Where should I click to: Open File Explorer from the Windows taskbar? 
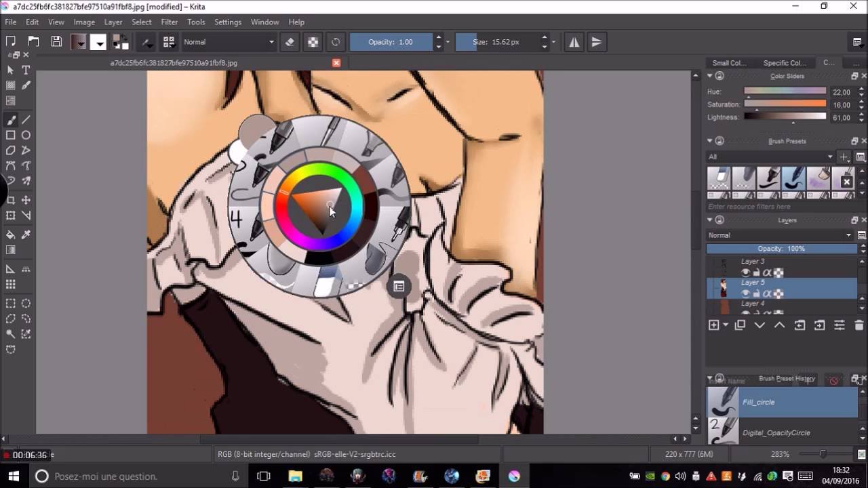(x=296, y=476)
